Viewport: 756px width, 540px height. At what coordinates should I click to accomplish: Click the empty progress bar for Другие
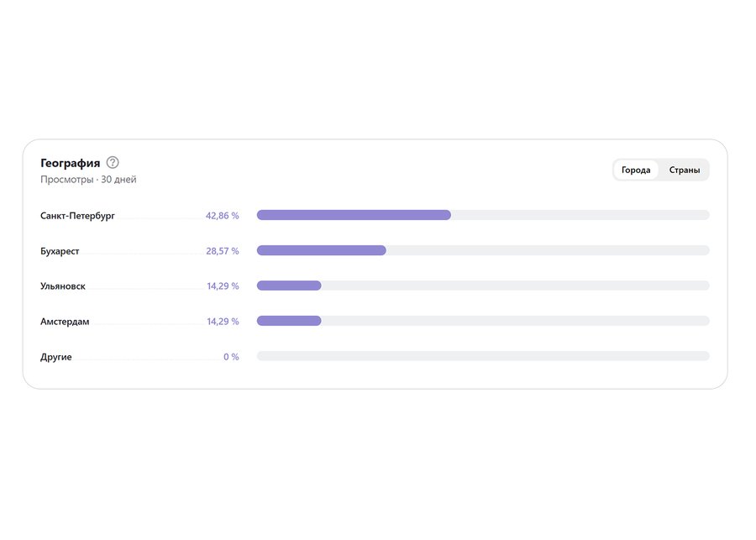[x=483, y=356]
